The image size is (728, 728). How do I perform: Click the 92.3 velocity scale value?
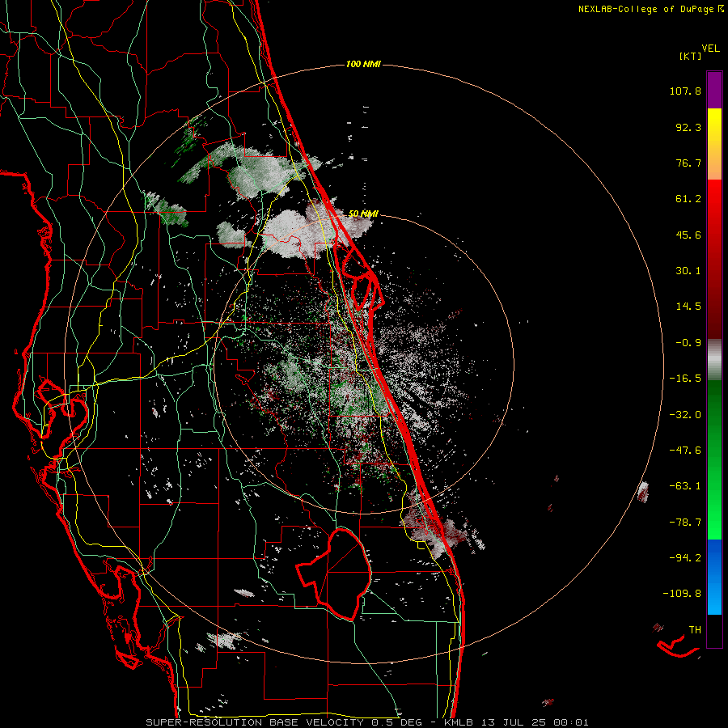click(688, 127)
